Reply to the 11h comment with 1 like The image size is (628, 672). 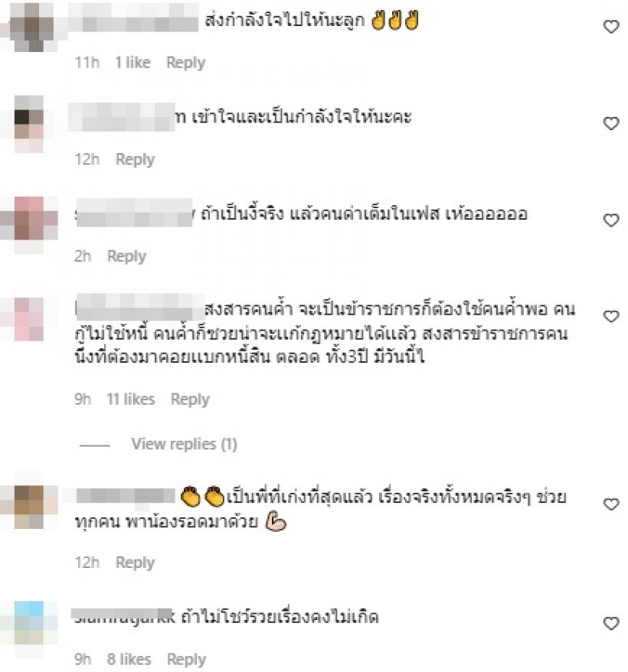coord(186,63)
